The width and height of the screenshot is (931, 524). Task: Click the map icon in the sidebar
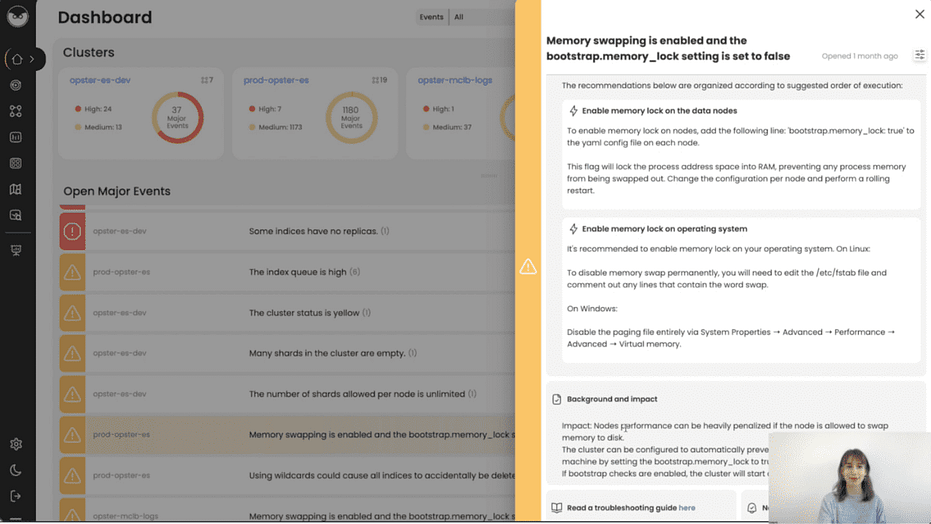pyautogui.click(x=16, y=189)
